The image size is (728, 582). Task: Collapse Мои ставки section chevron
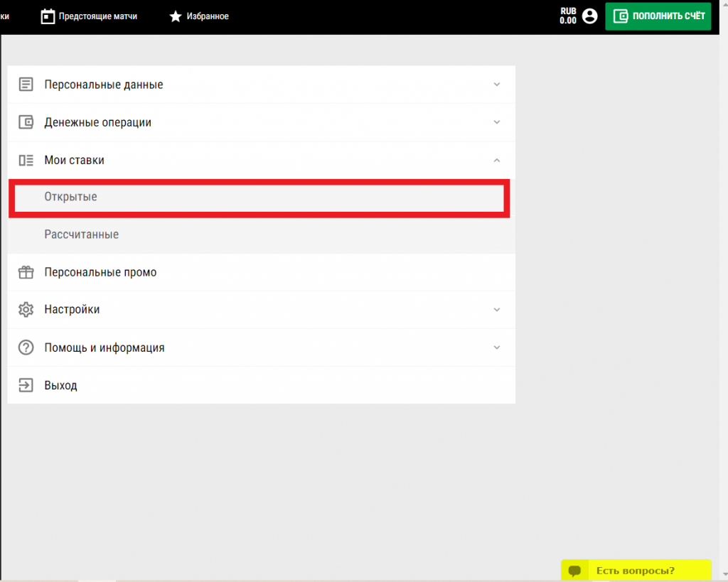click(x=496, y=160)
